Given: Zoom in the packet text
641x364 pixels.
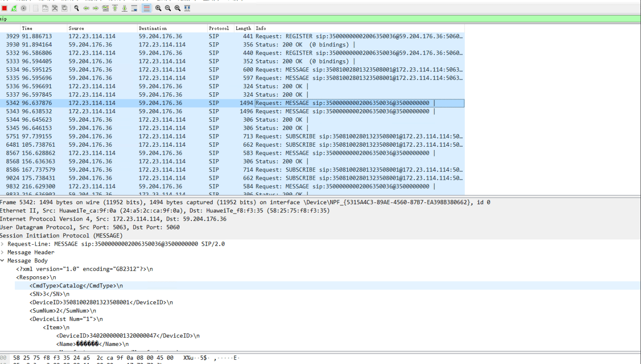Looking at the screenshot, I should [x=158, y=8].
